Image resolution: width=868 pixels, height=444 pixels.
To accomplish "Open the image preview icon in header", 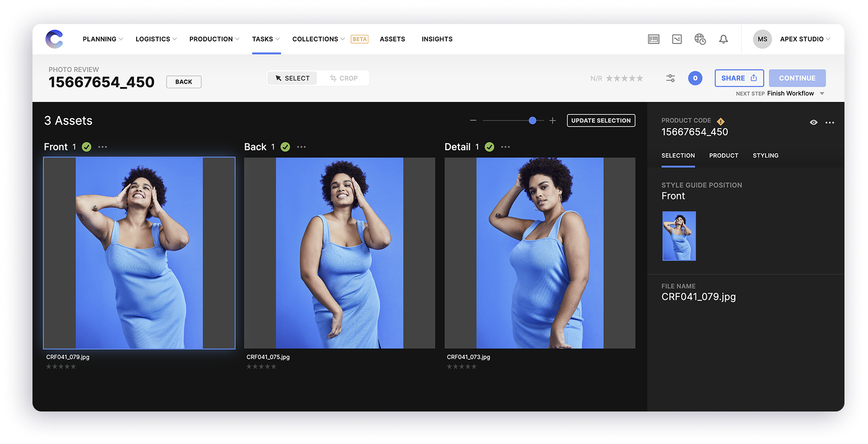I will point(677,39).
